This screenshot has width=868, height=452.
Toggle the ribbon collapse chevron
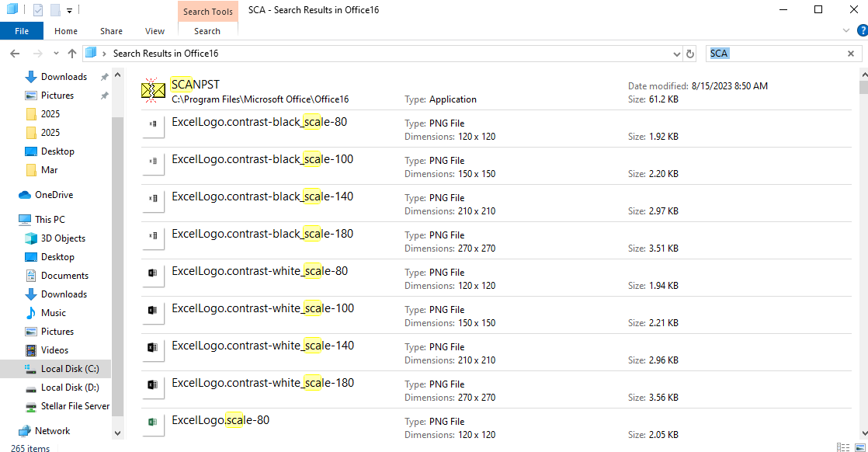point(846,30)
